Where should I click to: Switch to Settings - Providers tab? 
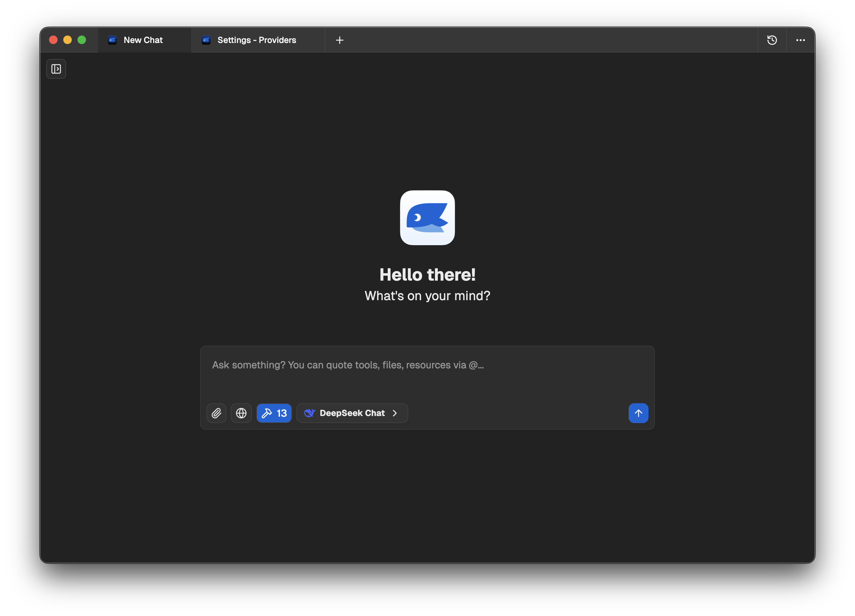[256, 40]
